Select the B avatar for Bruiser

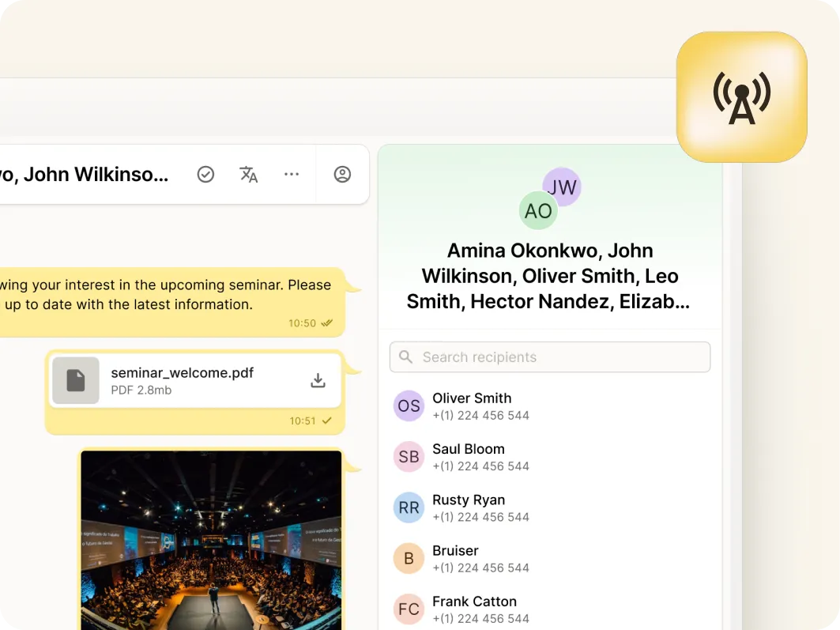point(409,558)
